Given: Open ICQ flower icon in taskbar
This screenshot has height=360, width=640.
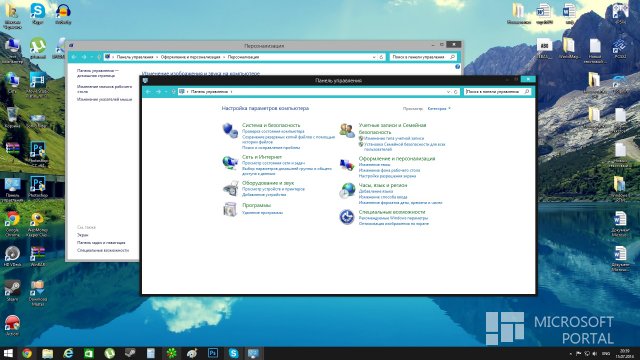Looking at the screenshot, I should coord(171,353).
